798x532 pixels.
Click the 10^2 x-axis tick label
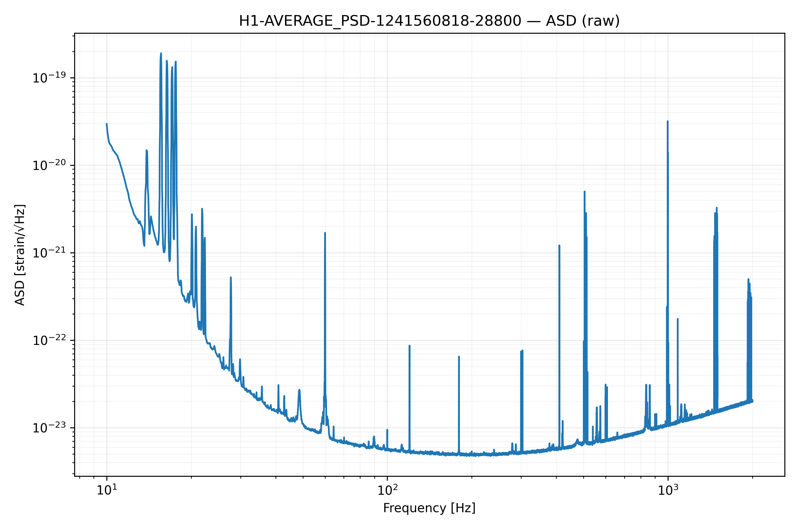pyautogui.click(x=387, y=490)
